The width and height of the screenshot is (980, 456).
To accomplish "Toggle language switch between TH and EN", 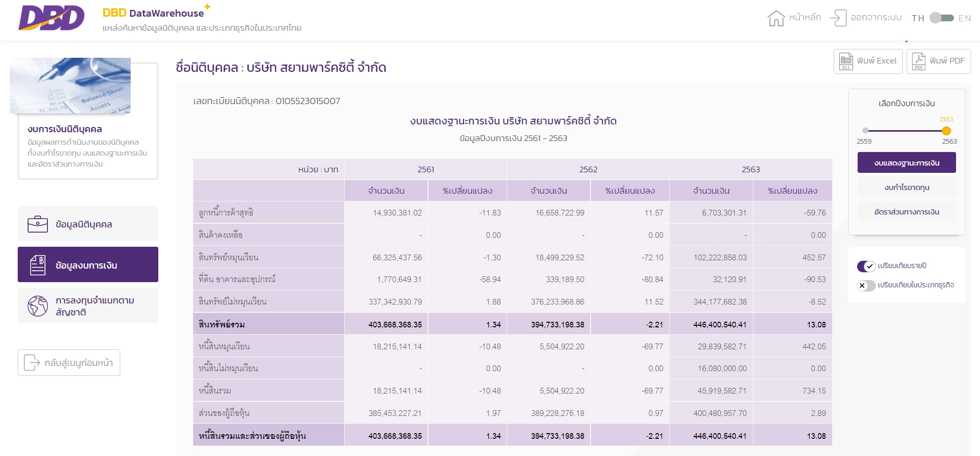I will point(941,18).
